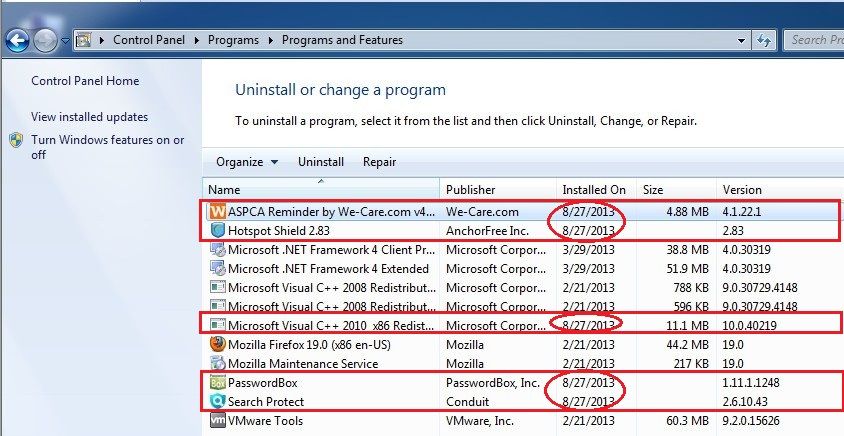Click the Back navigation arrow button
This screenshot has width=844, height=436.
coord(17,40)
